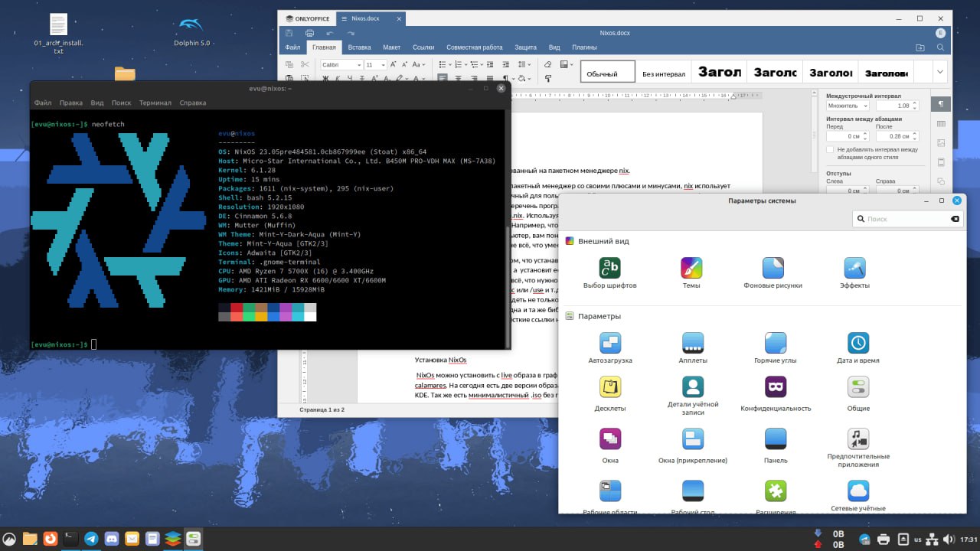Click the clear formatting eraser icon
This screenshot has height=551, width=980.
click(x=547, y=65)
